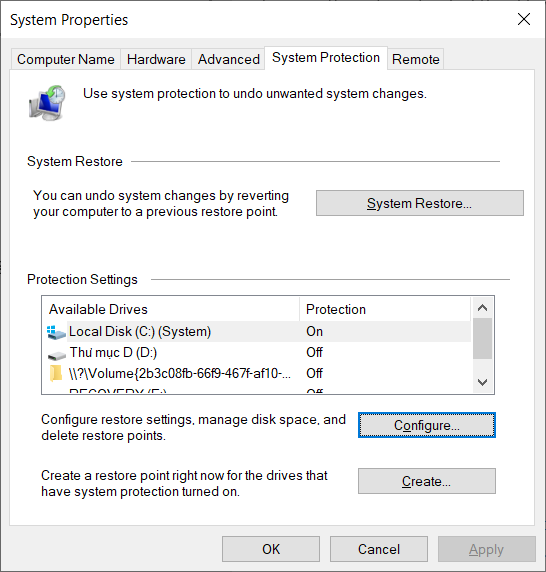Click the yellow Volume folder icon

click(56, 373)
